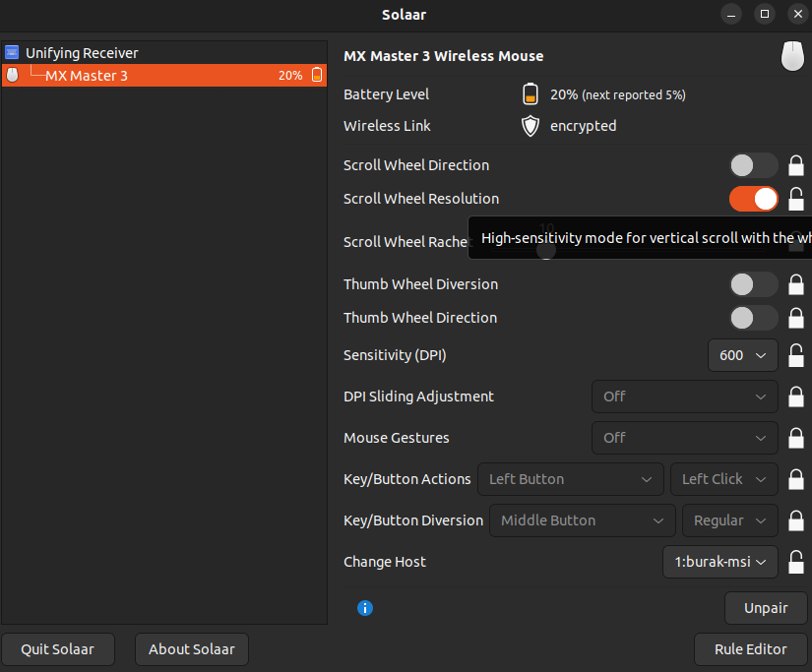Click the 'encrypted' wireless link status text
This screenshot has width=812, height=672.
point(583,126)
